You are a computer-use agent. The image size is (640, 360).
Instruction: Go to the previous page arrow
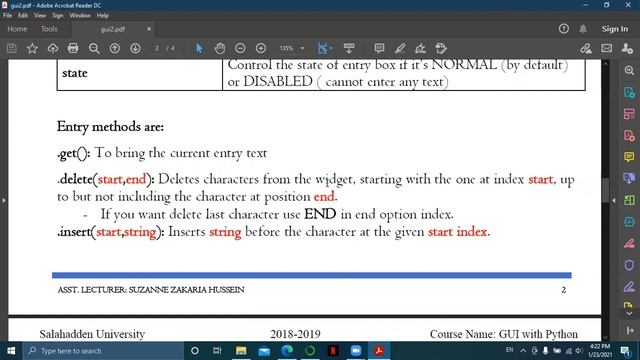pos(115,48)
